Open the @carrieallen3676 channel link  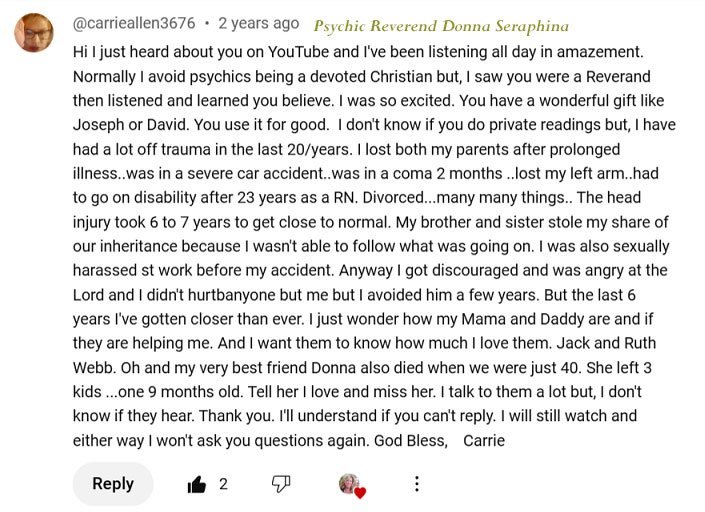[134, 23]
